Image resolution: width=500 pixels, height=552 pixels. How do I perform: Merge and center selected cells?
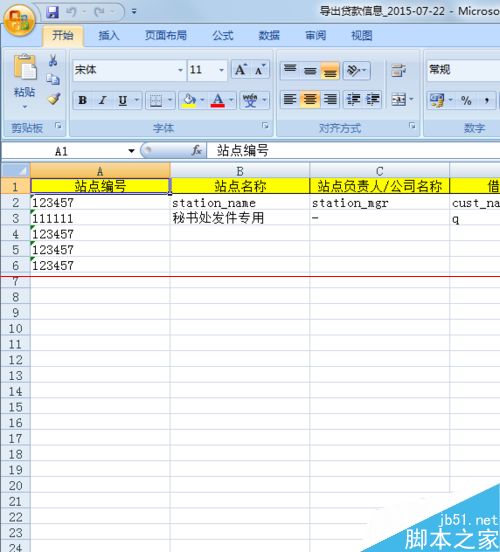coord(399,100)
